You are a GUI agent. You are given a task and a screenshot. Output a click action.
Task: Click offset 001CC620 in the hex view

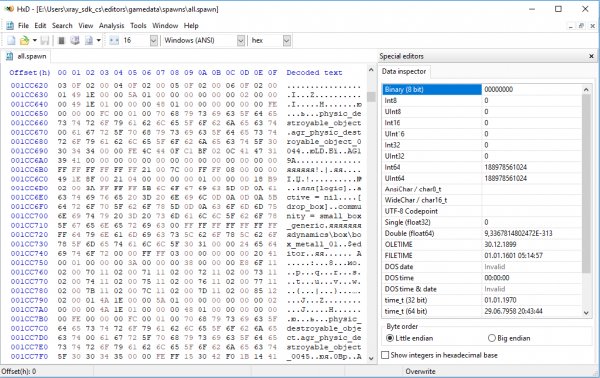(29, 85)
